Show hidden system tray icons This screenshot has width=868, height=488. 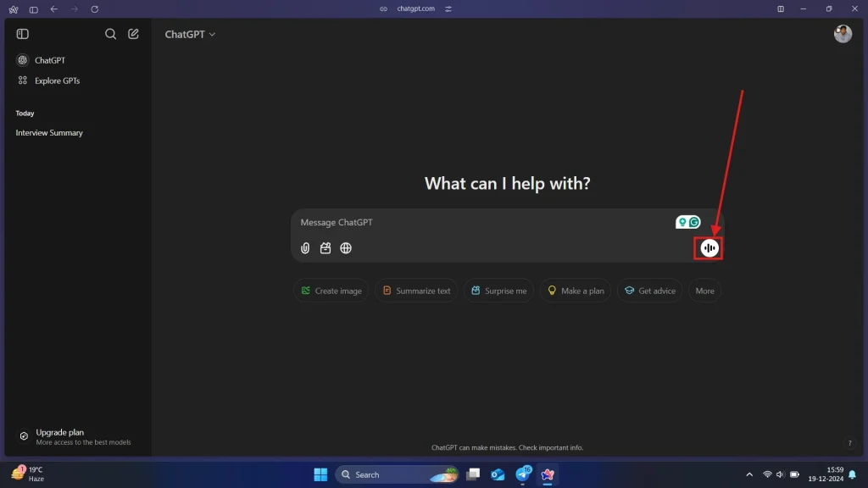point(749,474)
